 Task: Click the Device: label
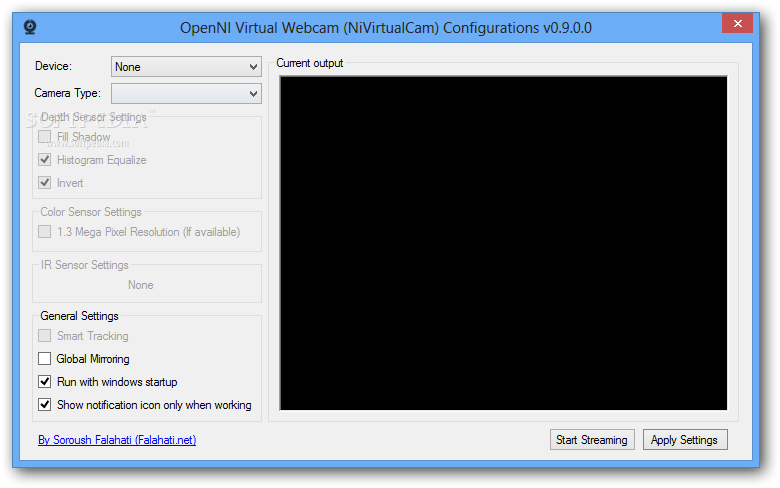[x=53, y=66]
